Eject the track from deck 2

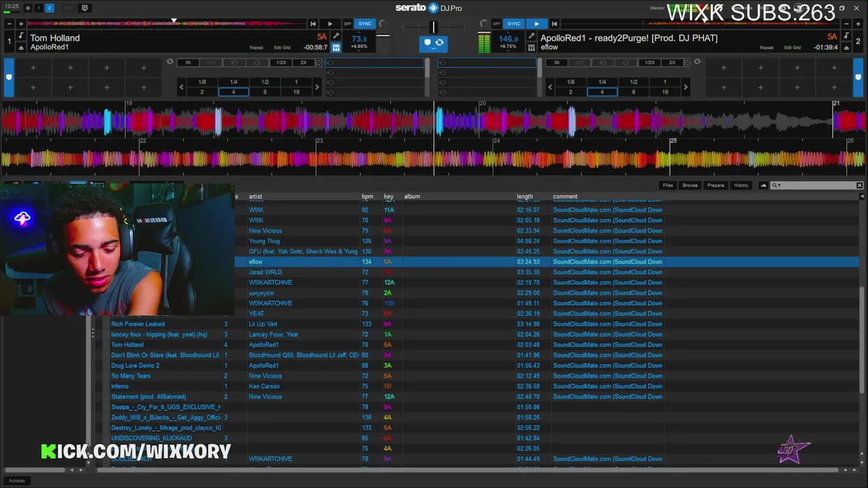848,47
